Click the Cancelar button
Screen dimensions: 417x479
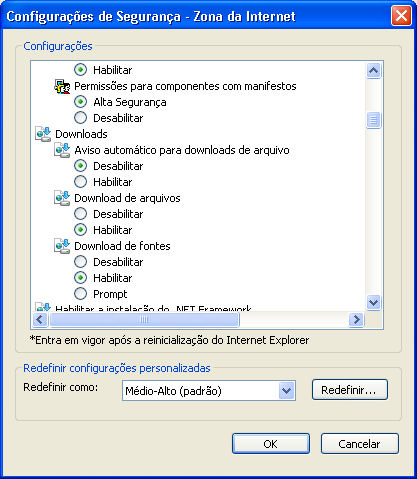360,444
